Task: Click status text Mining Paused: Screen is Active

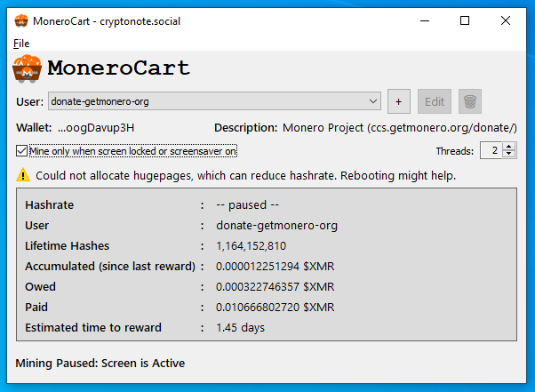Action: pos(100,363)
